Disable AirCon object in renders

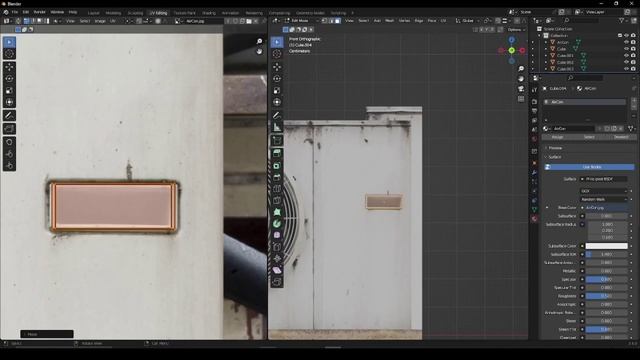[633, 42]
